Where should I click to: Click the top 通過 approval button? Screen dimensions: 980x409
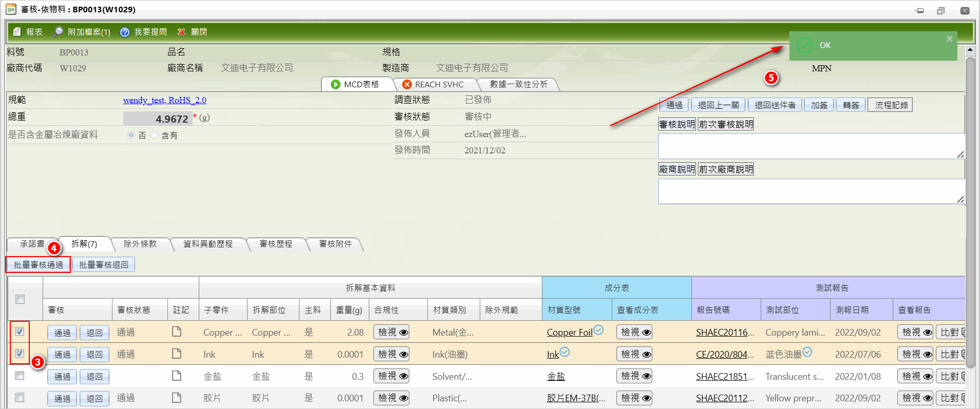(674, 105)
